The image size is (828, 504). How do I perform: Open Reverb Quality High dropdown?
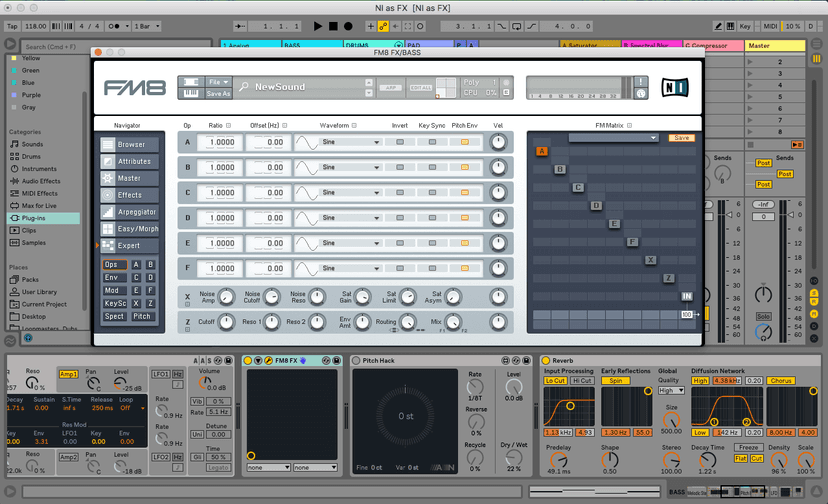671,390
